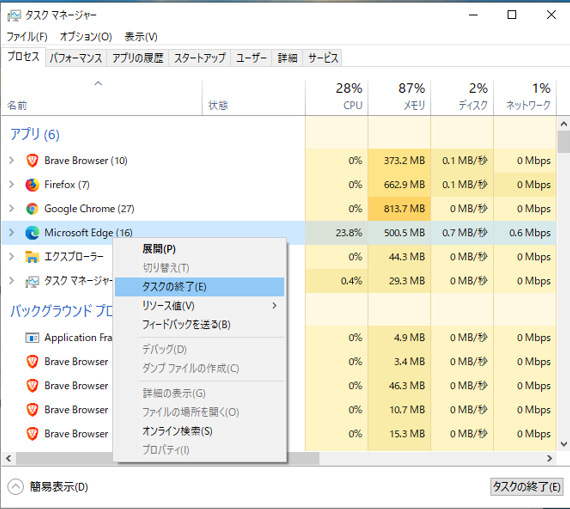570x509 pixels.
Task: Expand the Microsoft Edge (16) group
Action: (x=12, y=232)
